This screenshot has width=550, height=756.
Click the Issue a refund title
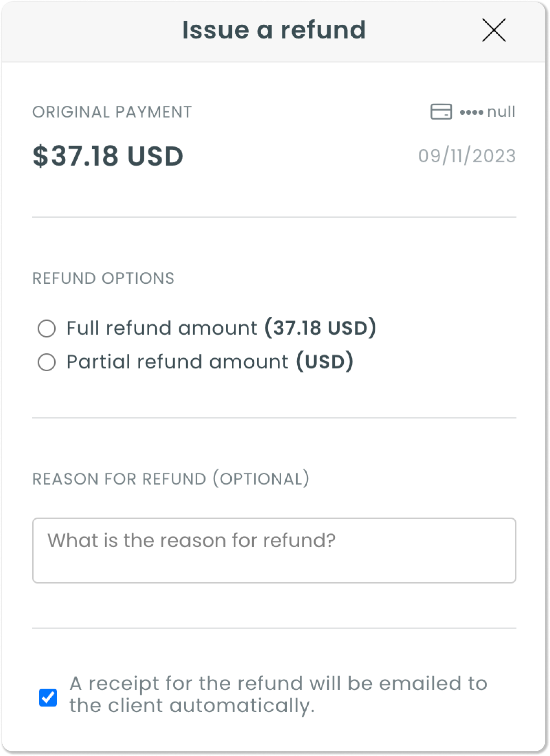[x=274, y=30]
